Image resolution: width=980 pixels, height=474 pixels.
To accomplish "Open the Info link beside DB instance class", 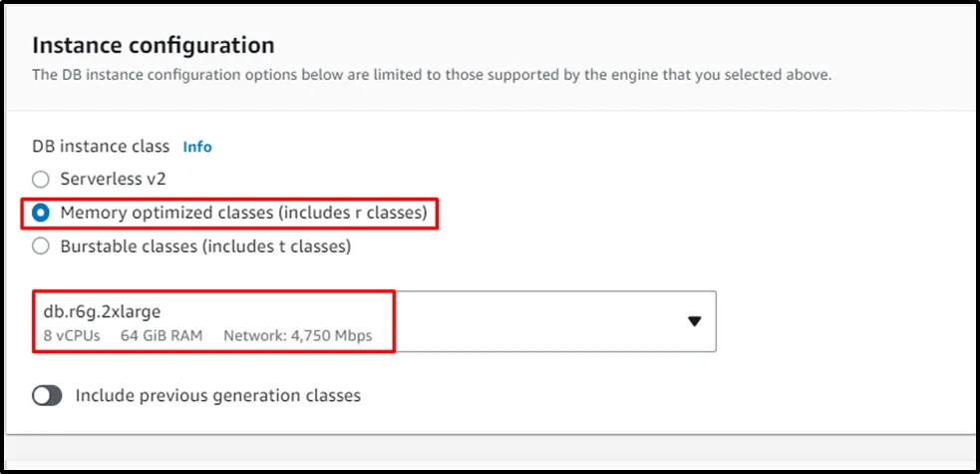I will [197, 147].
